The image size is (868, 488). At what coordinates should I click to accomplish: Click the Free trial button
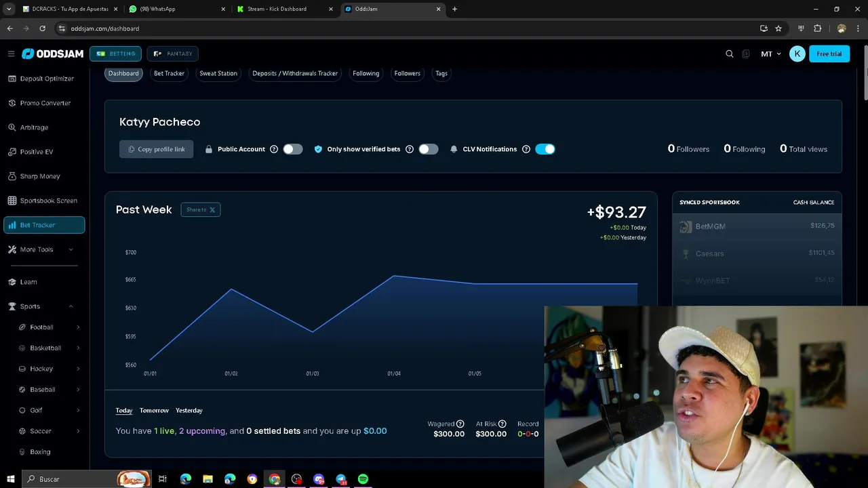click(x=829, y=54)
